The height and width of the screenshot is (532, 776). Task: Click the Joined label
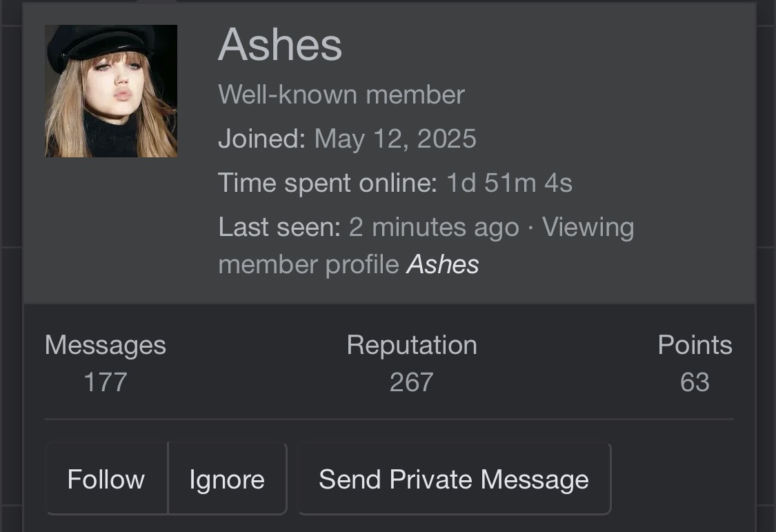pos(262,139)
